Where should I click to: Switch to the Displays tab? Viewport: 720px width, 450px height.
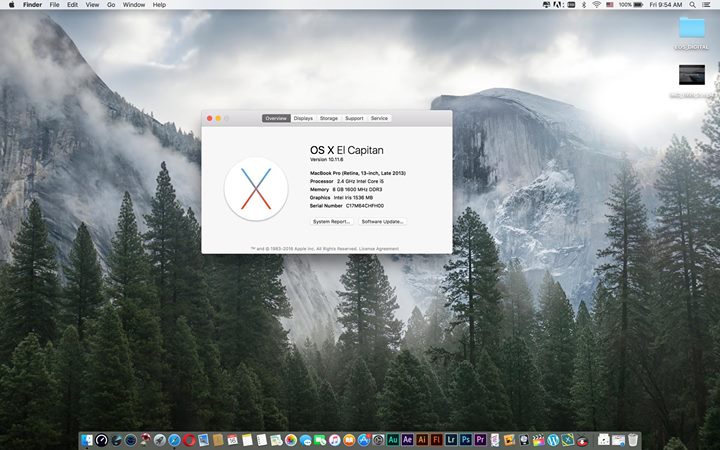(303, 118)
